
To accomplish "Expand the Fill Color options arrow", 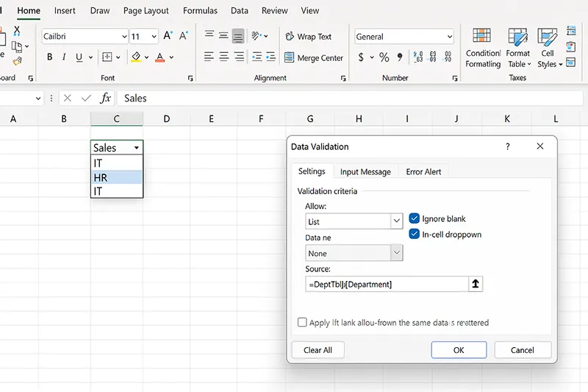I will pyautogui.click(x=146, y=57).
